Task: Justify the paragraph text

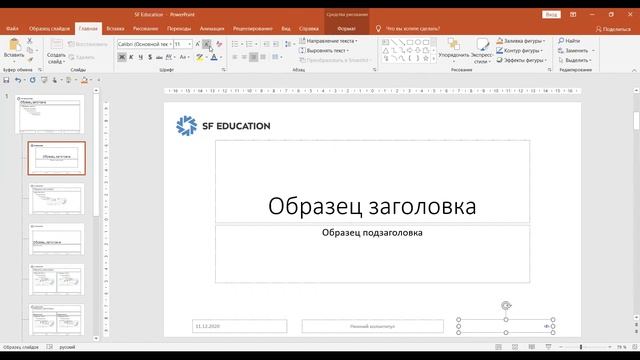Action: pyautogui.click(x=263, y=57)
